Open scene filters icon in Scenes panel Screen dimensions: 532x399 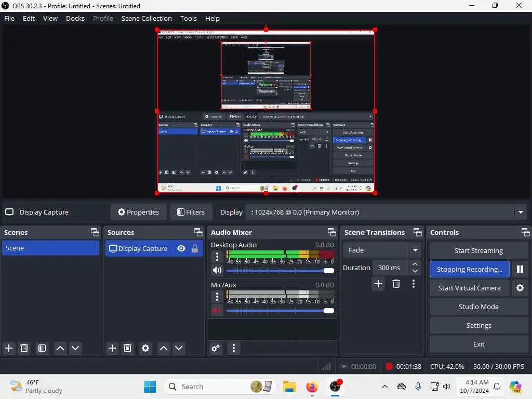click(x=42, y=348)
